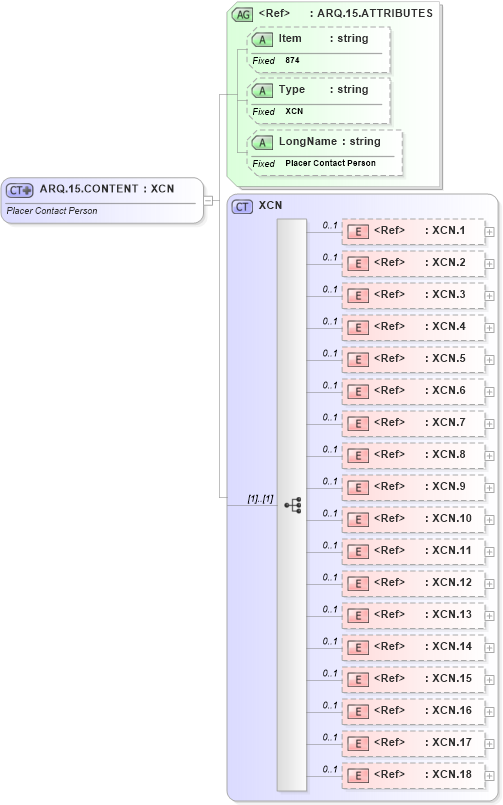Image resolution: width=503 pixels, height=805 pixels.
Task: Click the 0..1 cardinality beside XCN.1
Action: (x=330, y=225)
